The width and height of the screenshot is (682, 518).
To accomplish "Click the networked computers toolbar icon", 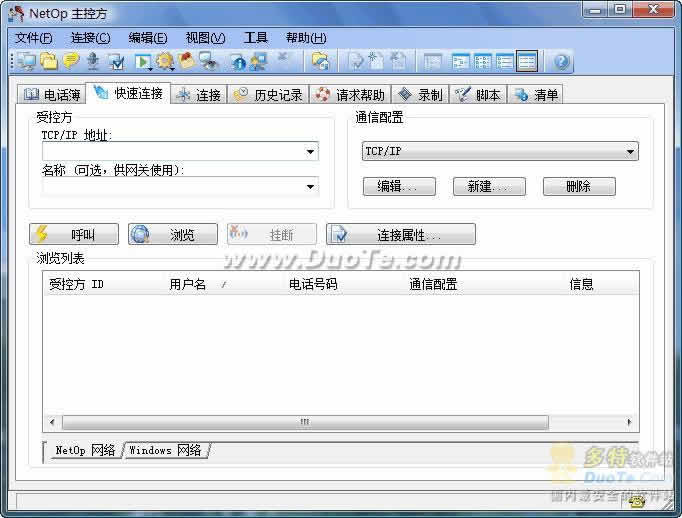I will point(259,62).
